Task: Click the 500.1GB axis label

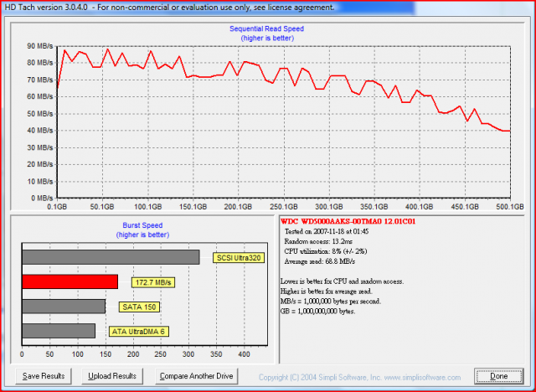Action: click(510, 207)
